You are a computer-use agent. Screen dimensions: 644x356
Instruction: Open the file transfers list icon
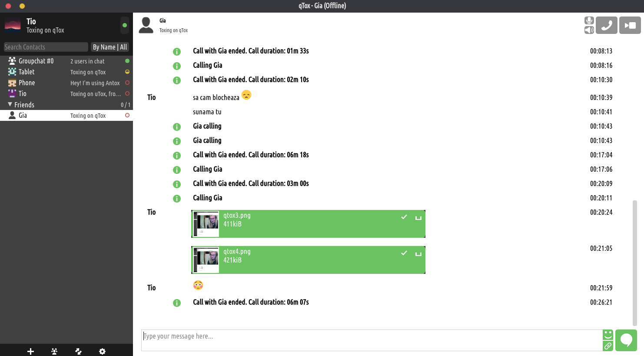click(78, 351)
